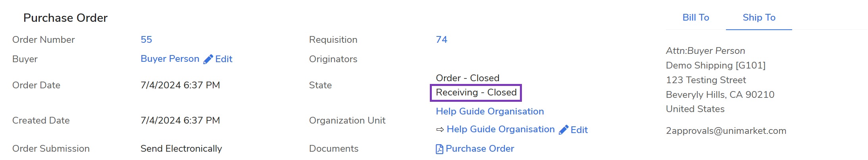This screenshot has height=160, width=868.
Task: Switch to the Bill To tab
Action: tap(695, 17)
